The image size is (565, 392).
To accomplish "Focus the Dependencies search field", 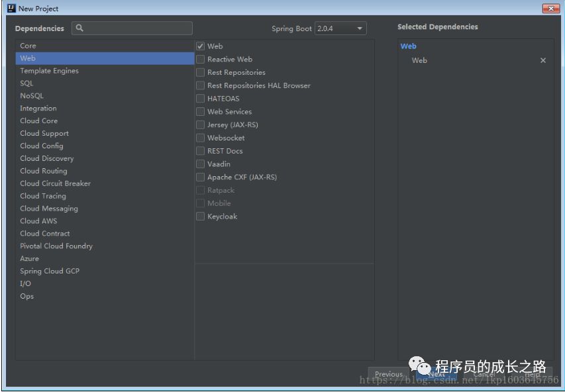I will 132,28.
